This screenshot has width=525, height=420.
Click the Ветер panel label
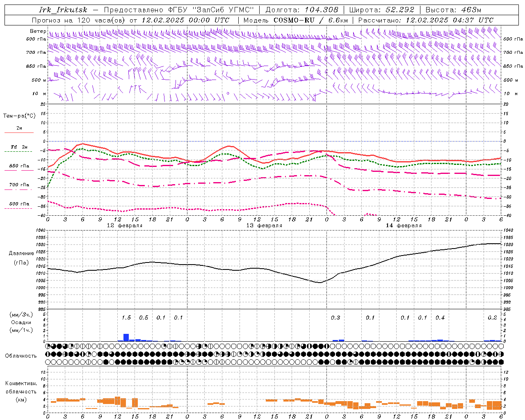[x=38, y=31]
